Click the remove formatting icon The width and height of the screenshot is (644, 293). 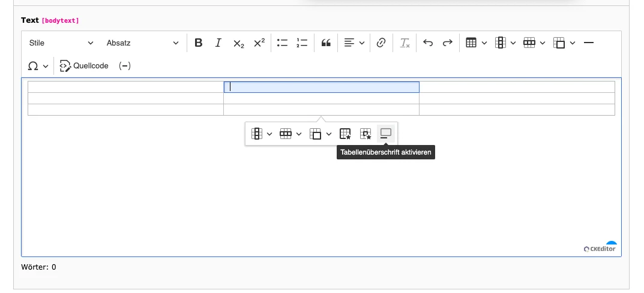(405, 43)
